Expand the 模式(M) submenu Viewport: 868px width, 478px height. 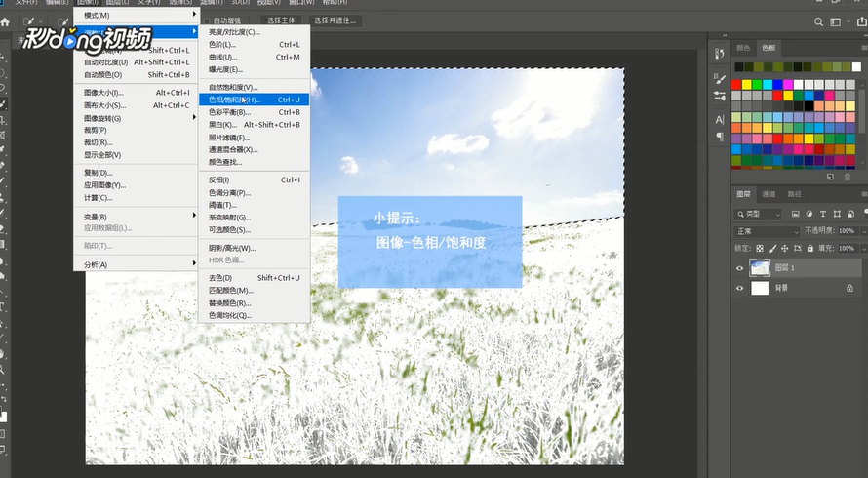[136, 15]
